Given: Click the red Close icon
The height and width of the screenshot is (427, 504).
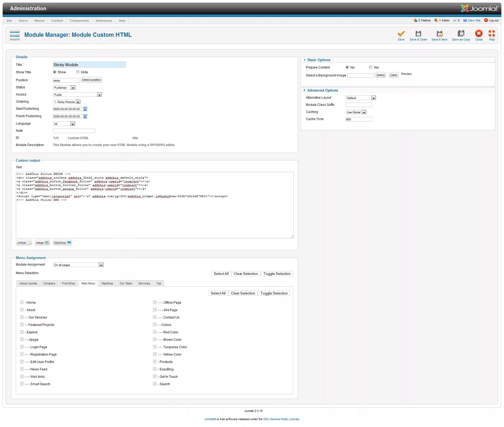Looking at the screenshot, I should click(479, 33).
